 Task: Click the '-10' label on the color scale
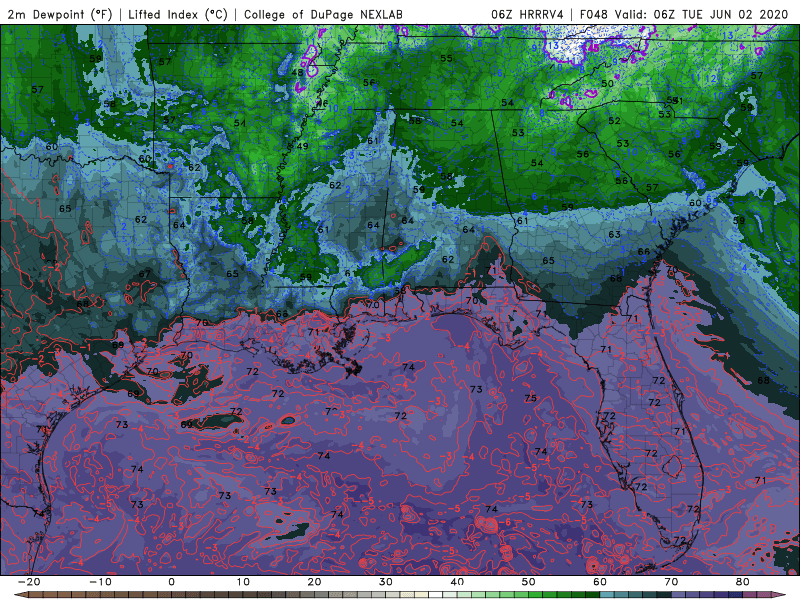point(100,582)
